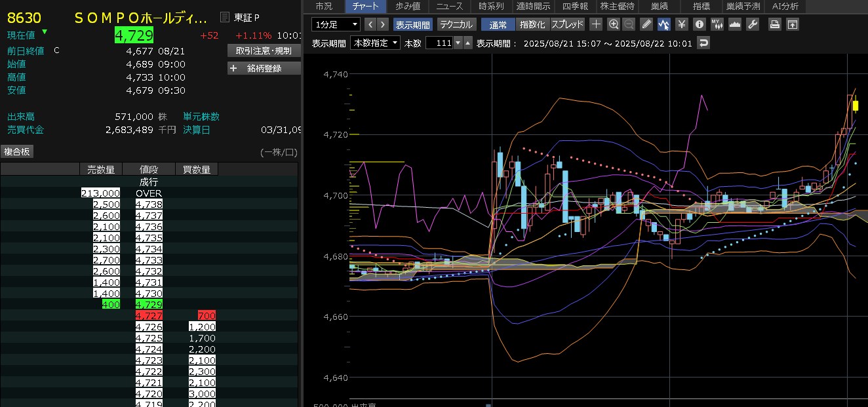Activate the pencil drawing tool

[646, 25]
